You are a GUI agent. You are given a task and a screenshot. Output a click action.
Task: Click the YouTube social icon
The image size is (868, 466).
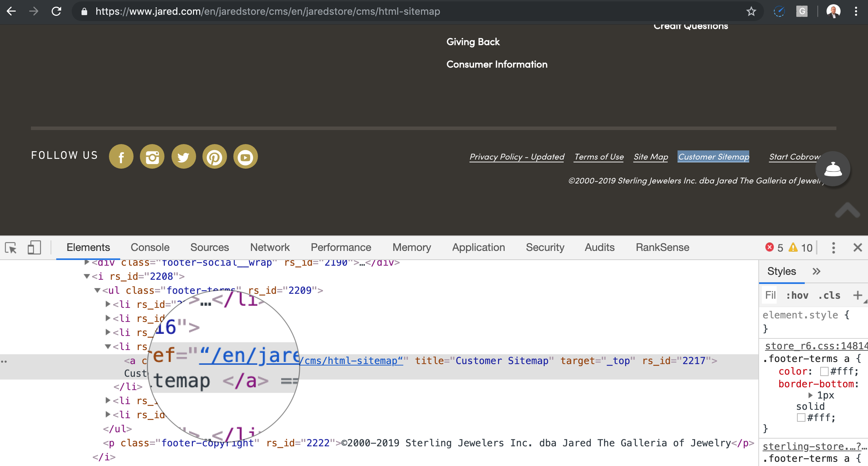(245, 157)
